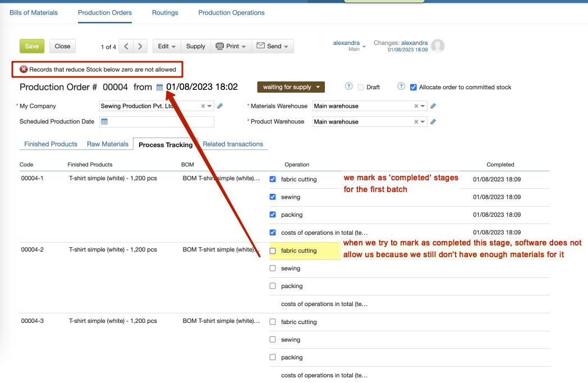Image resolution: width=588 pixels, height=383 pixels.
Task: Check packing for batch 00004-3
Action: (273, 357)
